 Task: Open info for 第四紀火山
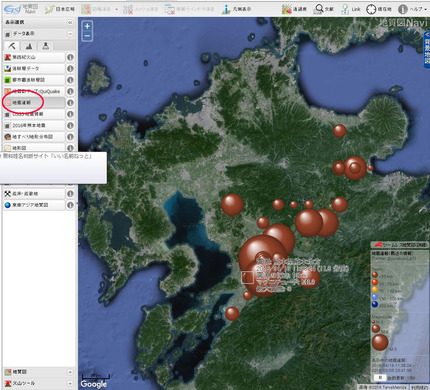[x=70, y=57]
